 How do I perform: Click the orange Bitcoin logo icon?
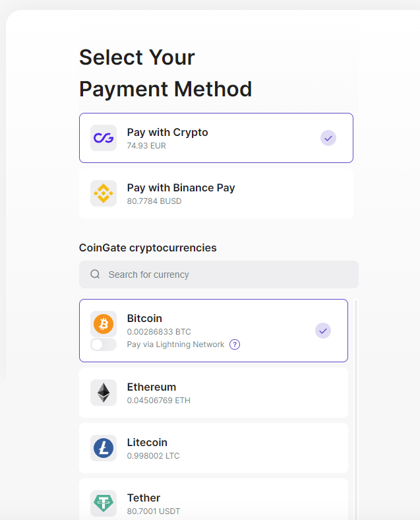tap(104, 323)
